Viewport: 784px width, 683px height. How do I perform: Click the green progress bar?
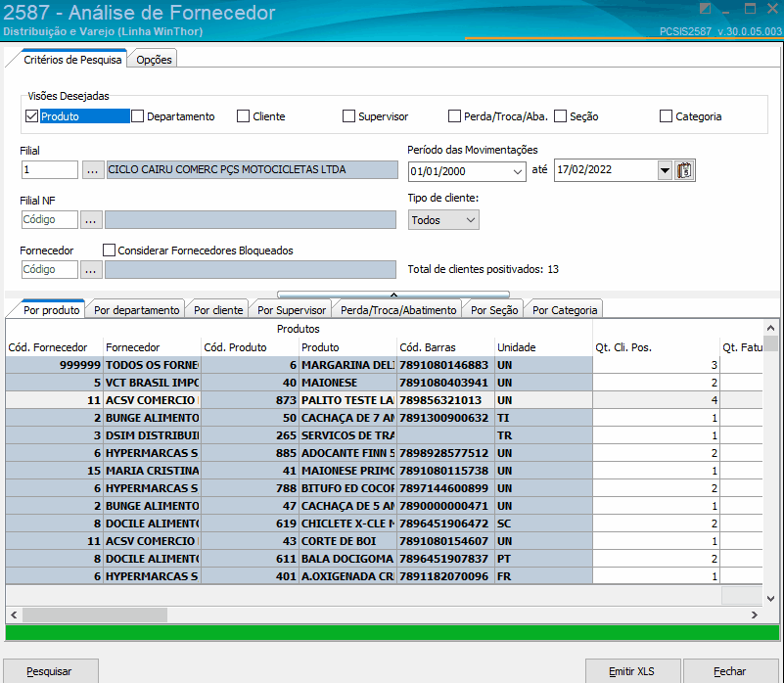392,632
